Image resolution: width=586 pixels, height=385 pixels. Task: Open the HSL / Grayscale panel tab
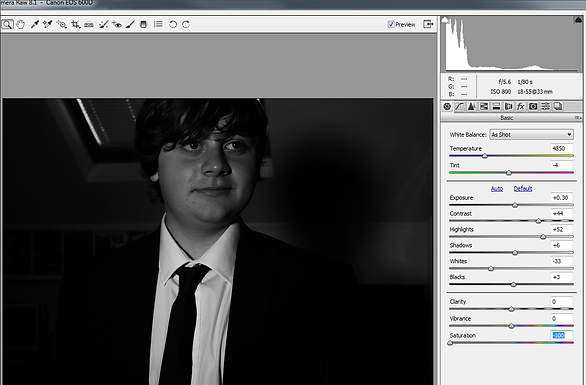pyautogui.click(x=484, y=107)
